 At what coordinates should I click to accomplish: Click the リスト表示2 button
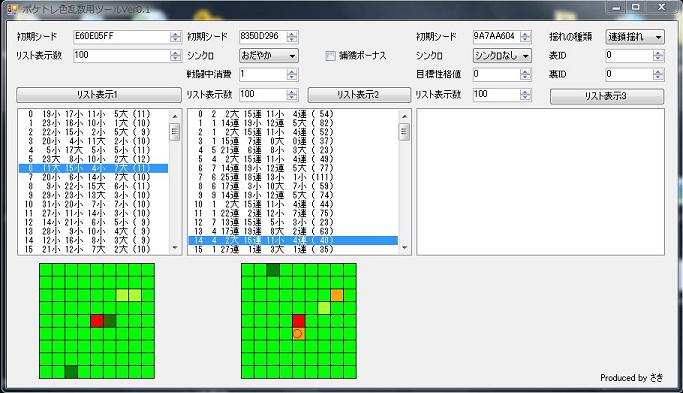tap(359, 95)
